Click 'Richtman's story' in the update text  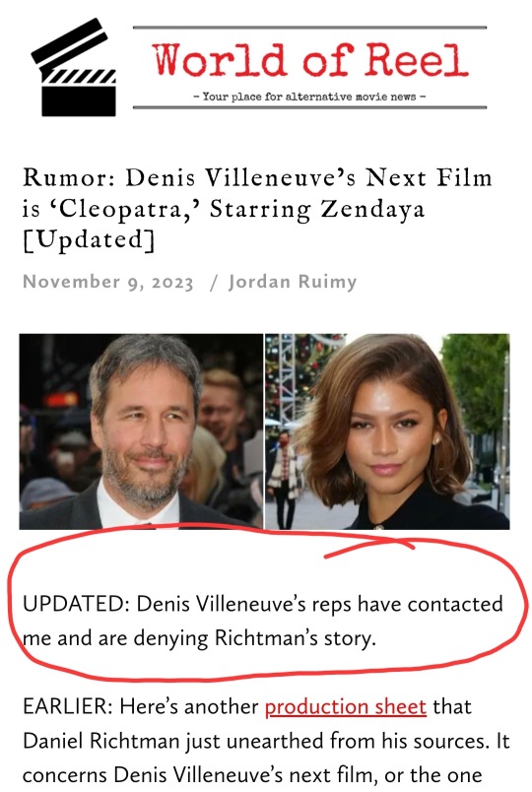296,638
